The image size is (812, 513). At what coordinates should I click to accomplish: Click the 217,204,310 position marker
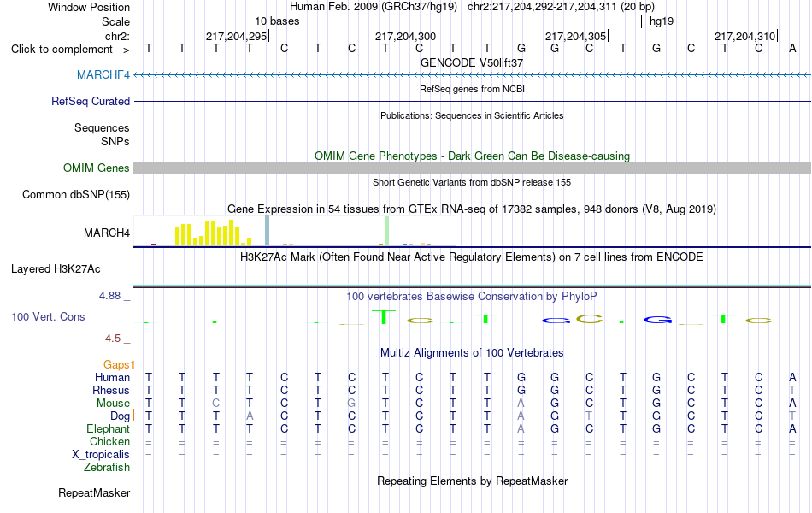coord(744,36)
